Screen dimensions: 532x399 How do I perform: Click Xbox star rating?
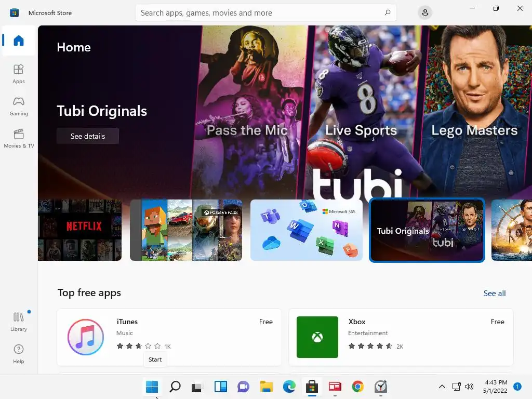(370, 346)
